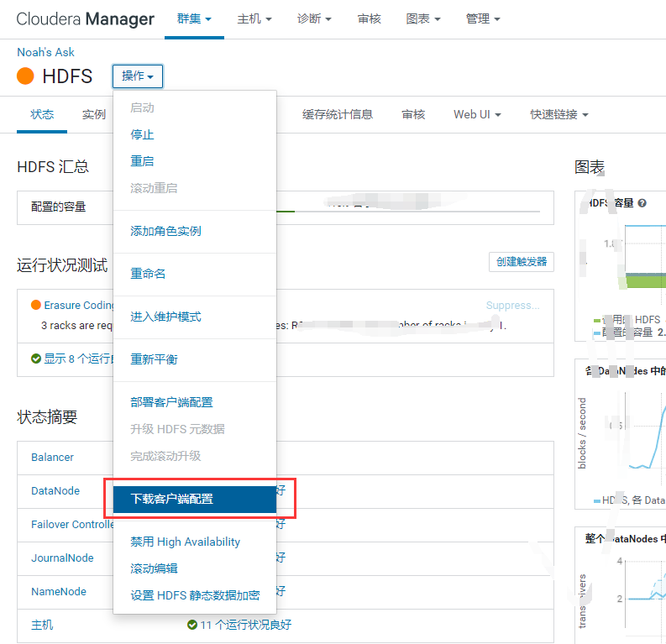Image resolution: width=666 pixels, height=644 pixels.
Task: Click the HDFS 容量 chart
Action: point(621,266)
